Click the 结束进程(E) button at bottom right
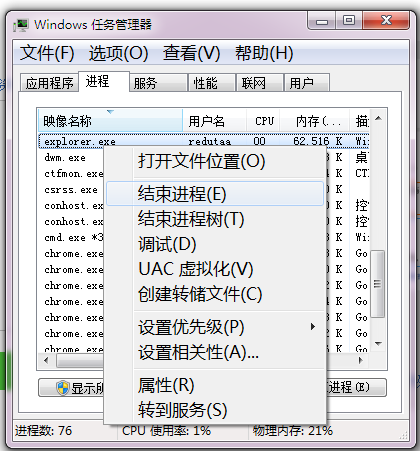 tap(356, 387)
